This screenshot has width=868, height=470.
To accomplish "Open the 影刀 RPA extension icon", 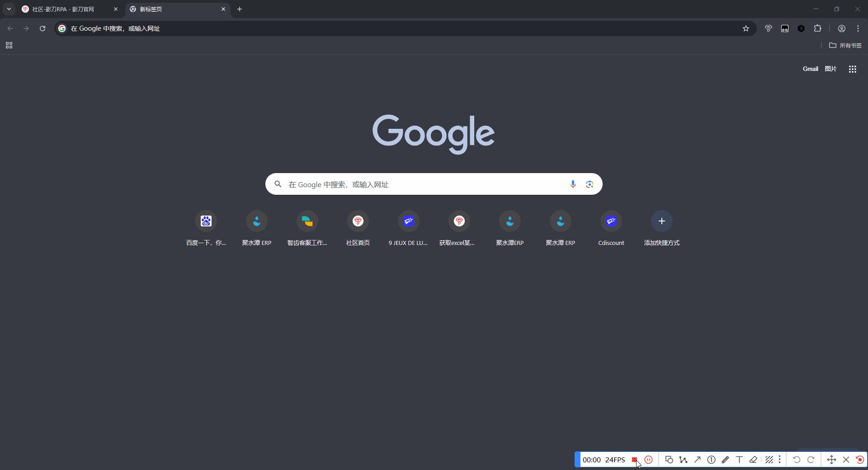I will 769,28.
